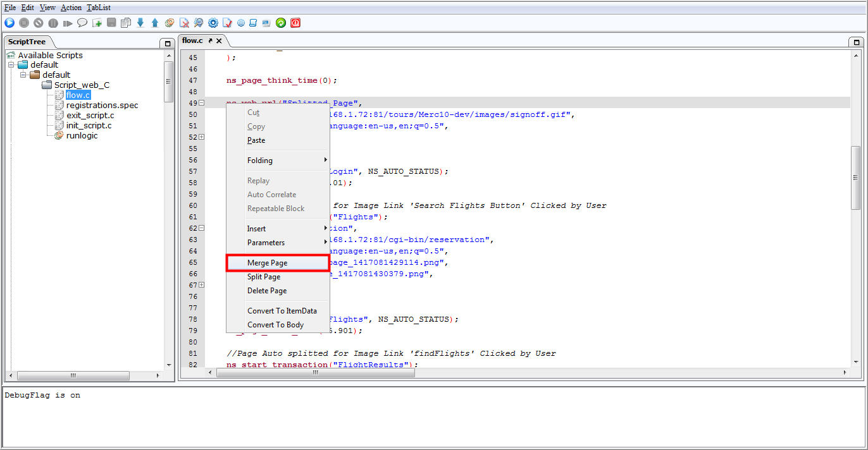Click 'DebugFlag is on' text in output panel
Image resolution: width=868 pixels, height=450 pixels.
coord(42,396)
